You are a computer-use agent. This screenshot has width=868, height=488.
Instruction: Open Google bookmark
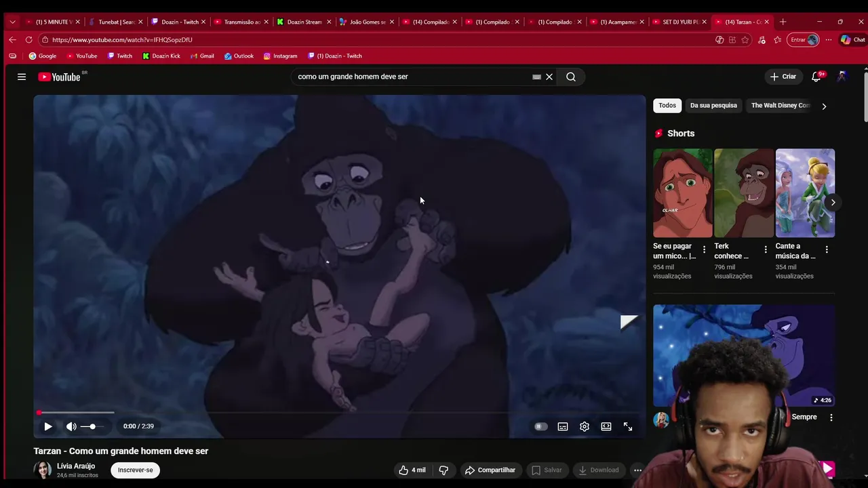pos(42,56)
